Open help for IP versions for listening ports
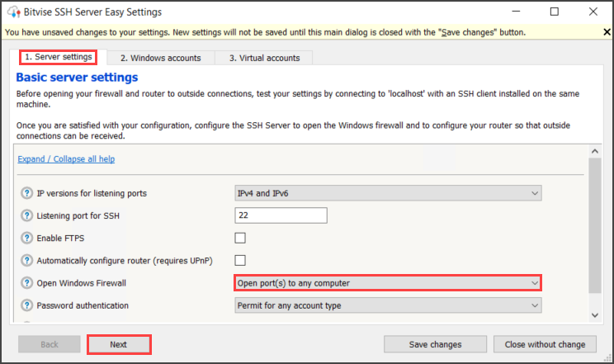614x364 pixels. click(26, 193)
